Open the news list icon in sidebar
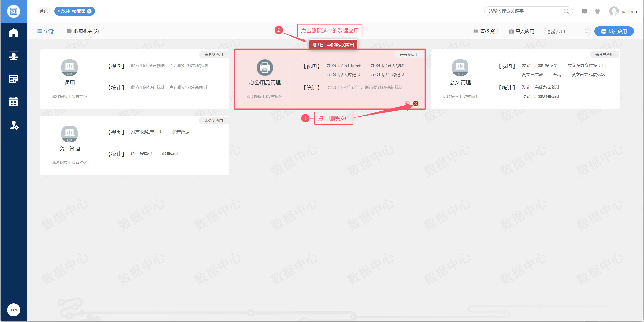This screenshot has height=322, width=644. pyautogui.click(x=13, y=79)
